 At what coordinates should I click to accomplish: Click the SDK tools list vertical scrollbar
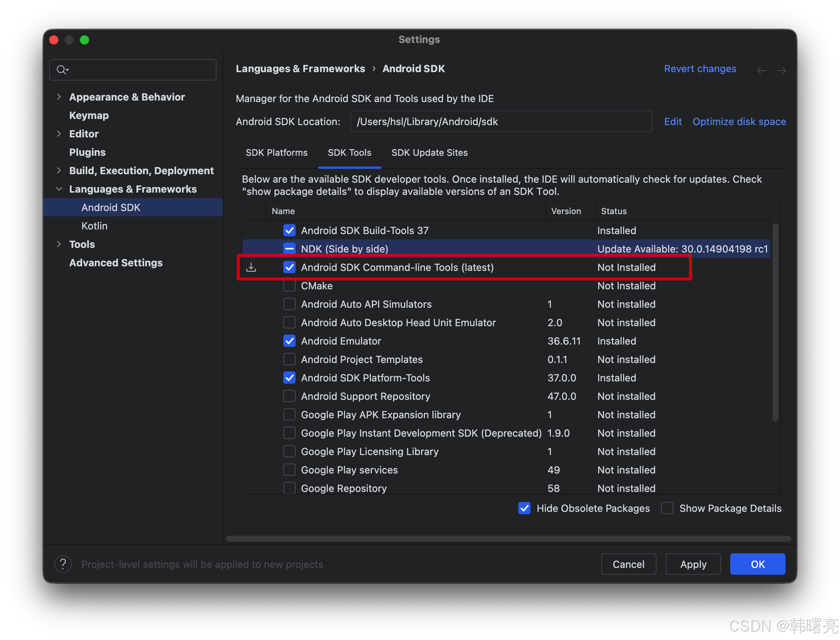coord(776,322)
